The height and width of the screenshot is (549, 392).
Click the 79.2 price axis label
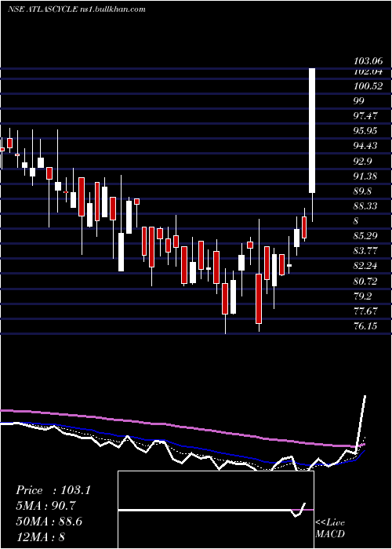click(x=363, y=296)
